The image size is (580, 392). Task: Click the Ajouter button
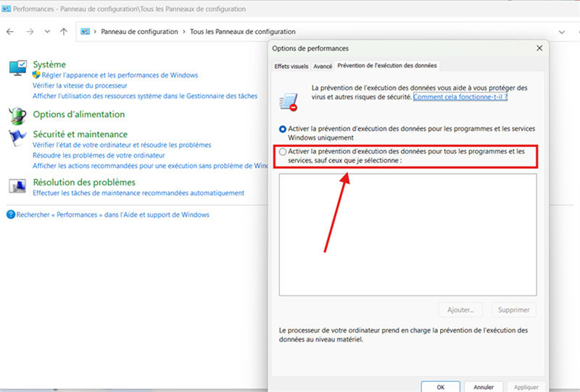click(460, 310)
